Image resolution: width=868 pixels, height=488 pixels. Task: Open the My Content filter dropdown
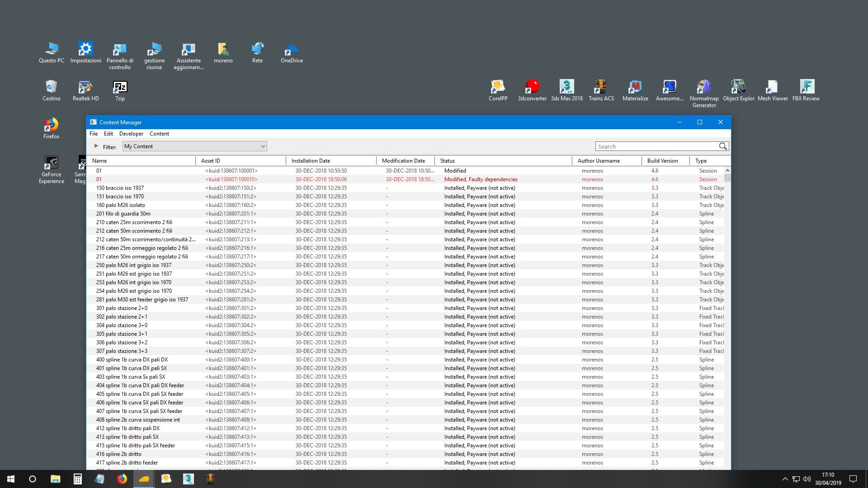(x=195, y=146)
